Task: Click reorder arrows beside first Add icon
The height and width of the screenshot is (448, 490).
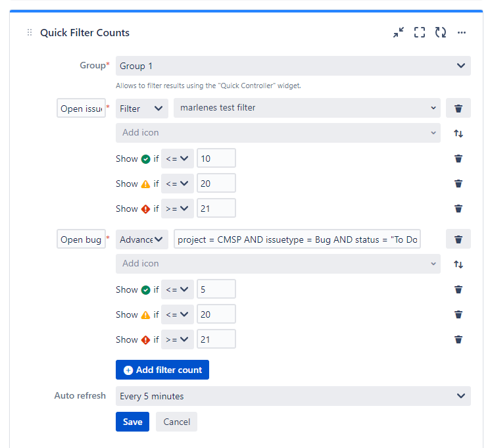Action: 458,134
